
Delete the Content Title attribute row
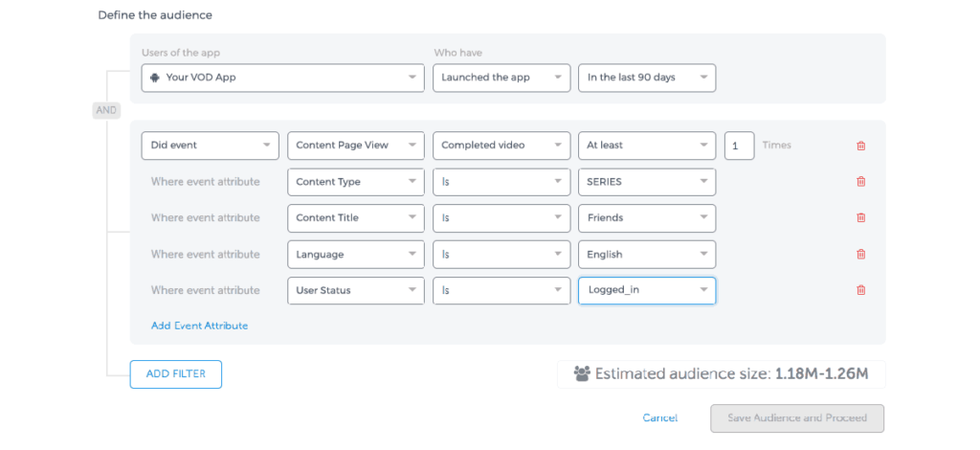(860, 218)
